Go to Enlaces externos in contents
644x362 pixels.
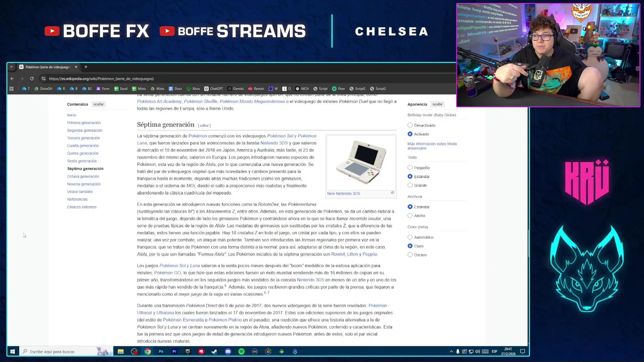tap(82, 207)
